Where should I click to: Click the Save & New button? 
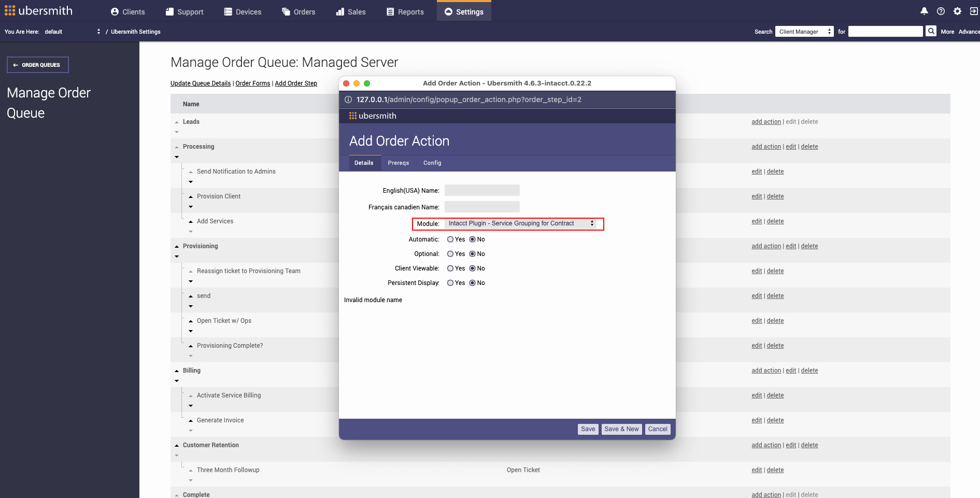pos(621,429)
